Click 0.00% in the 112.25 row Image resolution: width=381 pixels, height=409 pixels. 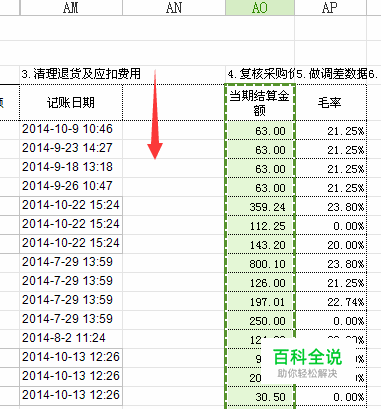coord(331,225)
